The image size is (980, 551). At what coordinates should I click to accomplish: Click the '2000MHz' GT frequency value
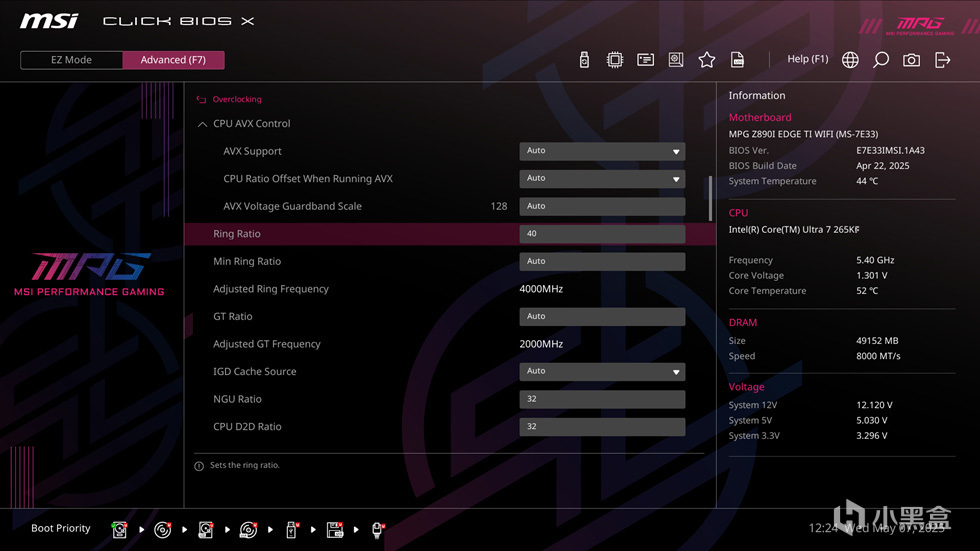click(x=541, y=344)
